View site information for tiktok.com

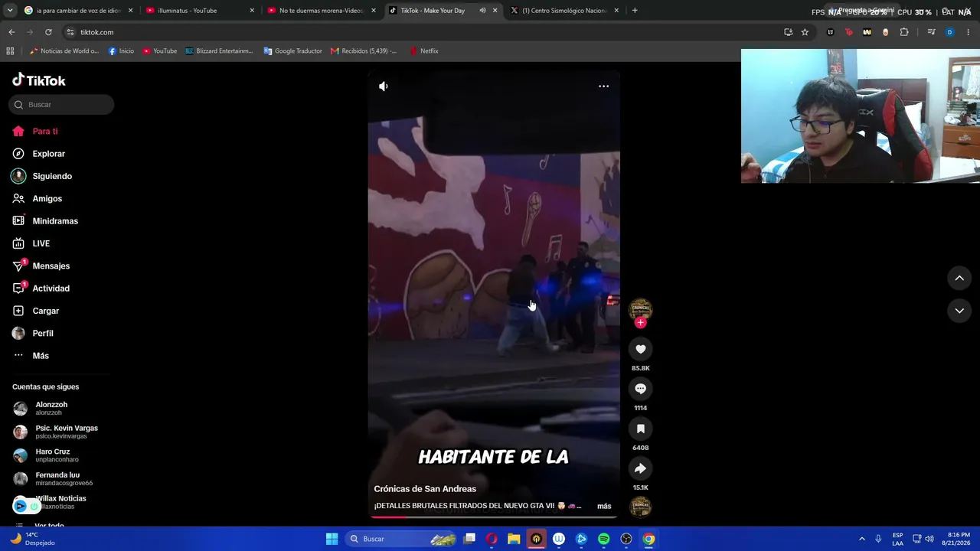pyautogui.click(x=70, y=32)
